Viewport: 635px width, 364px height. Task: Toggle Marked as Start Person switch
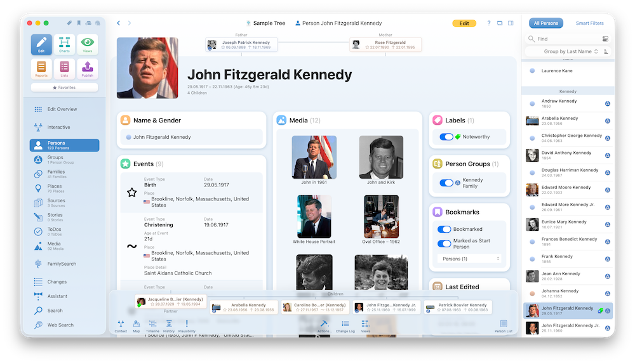pos(444,244)
